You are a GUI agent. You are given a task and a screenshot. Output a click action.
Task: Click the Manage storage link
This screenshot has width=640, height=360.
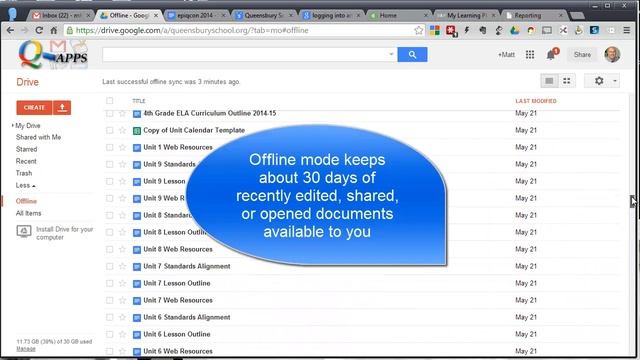tap(26, 349)
